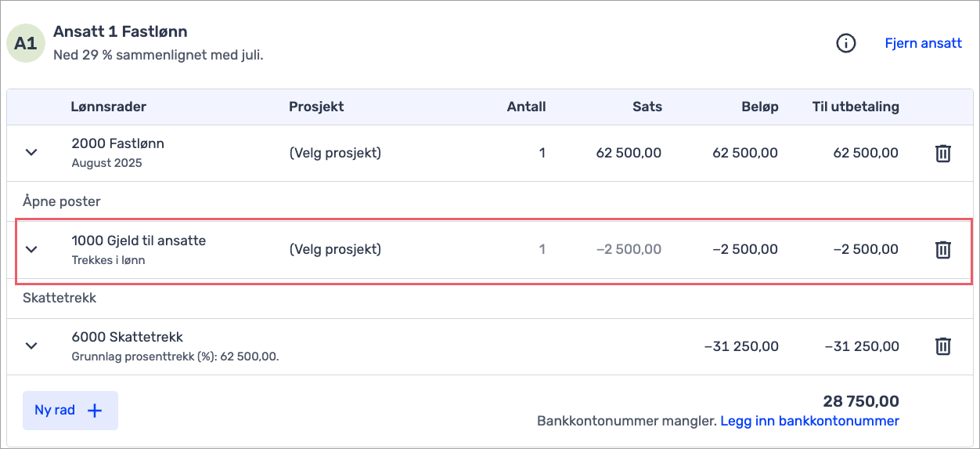Delete the 2000 Fastlønn row
This screenshot has width=980, height=449.
point(943,153)
